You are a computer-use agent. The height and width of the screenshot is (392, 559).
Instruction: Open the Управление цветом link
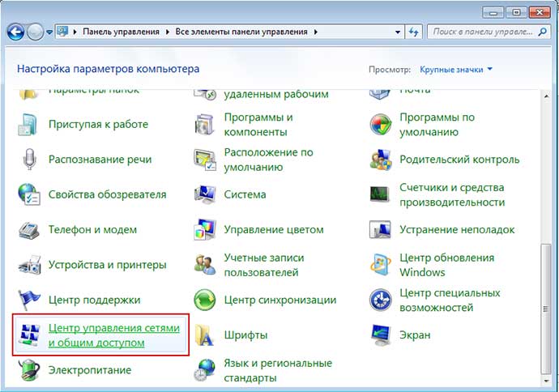[274, 229]
